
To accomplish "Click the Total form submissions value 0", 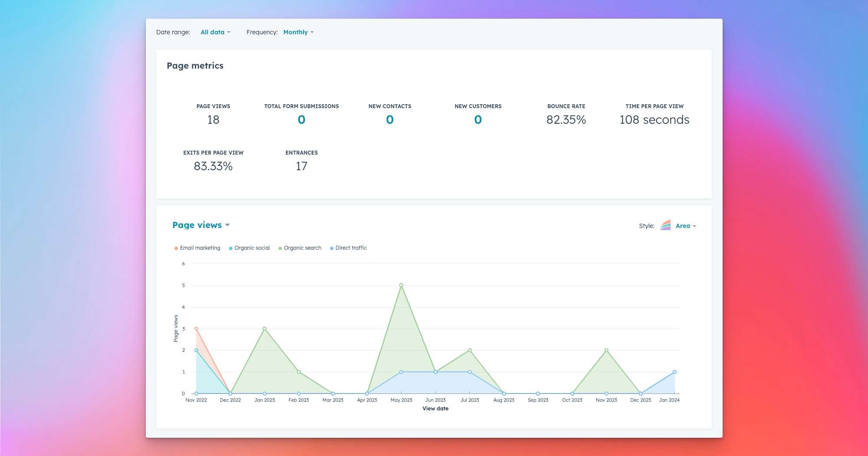I will [x=302, y=120].
